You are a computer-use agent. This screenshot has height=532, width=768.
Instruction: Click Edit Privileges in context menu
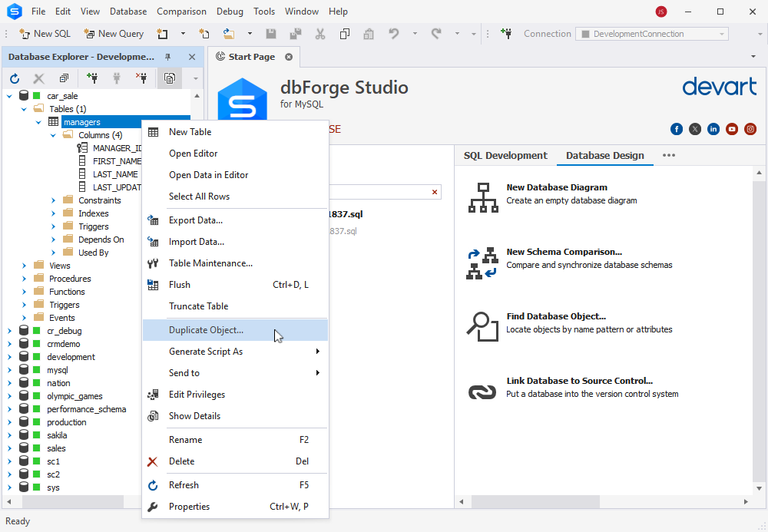click(x=235, y=395)
